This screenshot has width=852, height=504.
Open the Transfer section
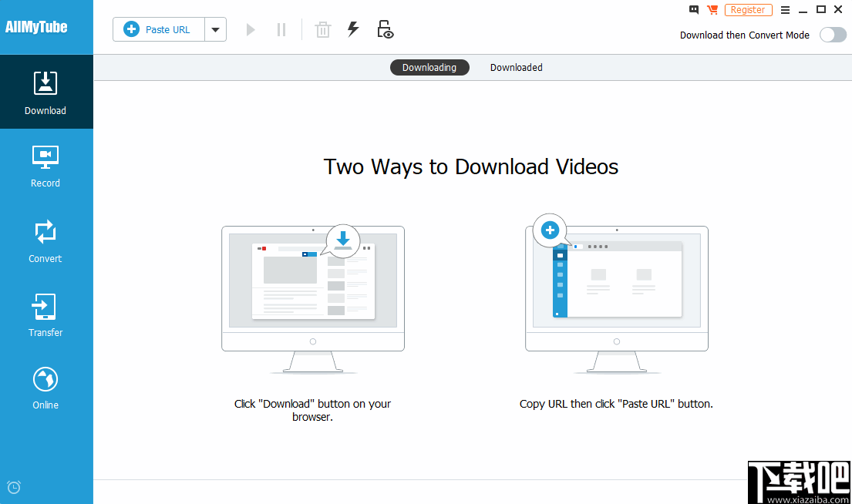click(x=45, y=314)
